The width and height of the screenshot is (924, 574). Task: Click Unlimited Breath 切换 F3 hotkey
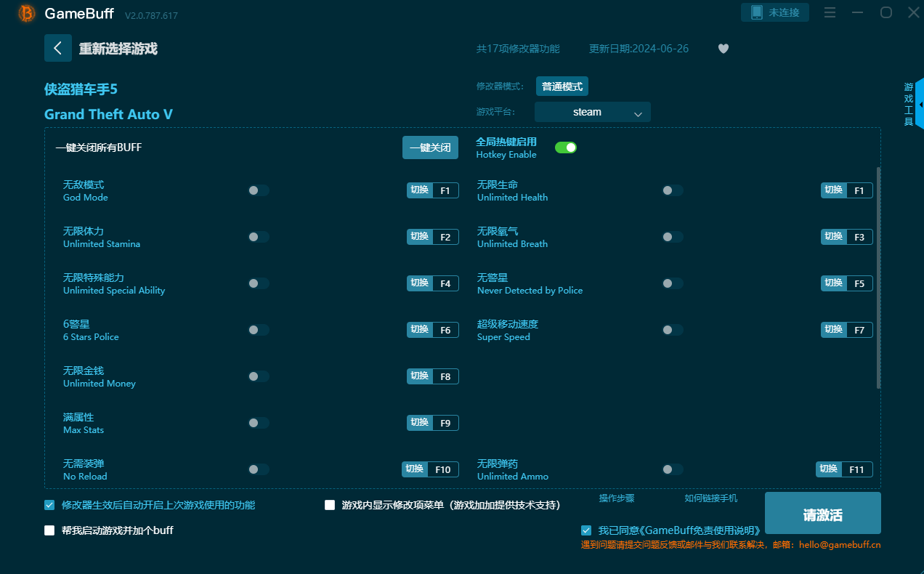(847, 237)
